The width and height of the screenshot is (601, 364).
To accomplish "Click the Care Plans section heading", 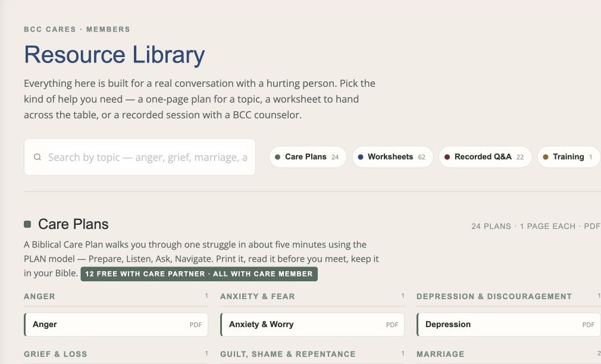I will point(73,224).
